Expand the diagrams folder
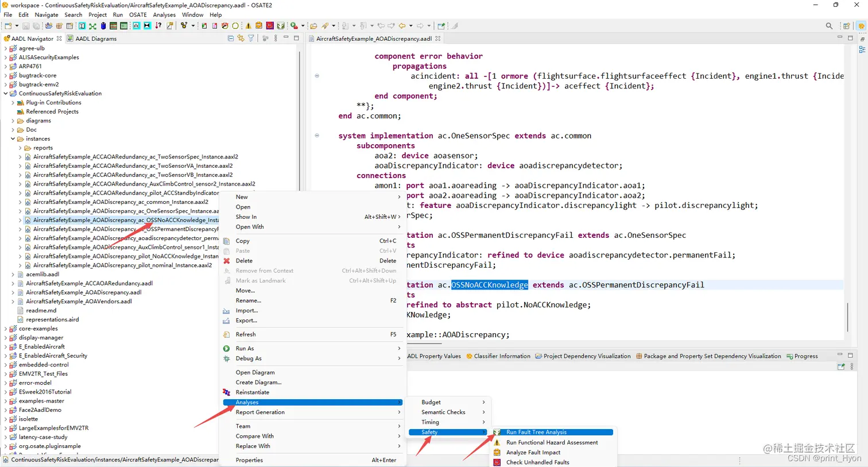 coord(13,121)
